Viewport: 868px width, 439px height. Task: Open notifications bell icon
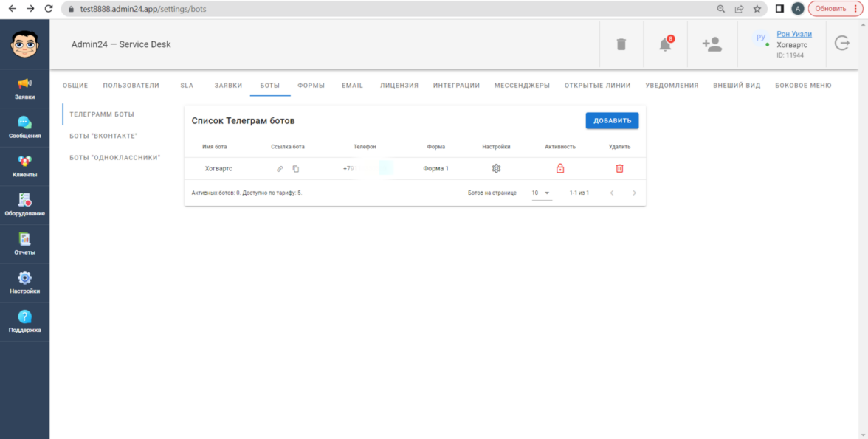coord(665,44)
